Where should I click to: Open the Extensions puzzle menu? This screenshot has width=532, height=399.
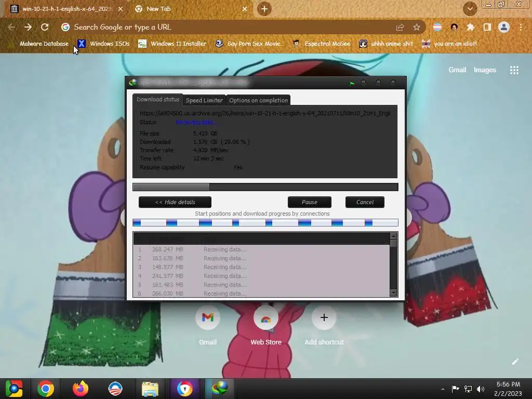click(x=470, y=27)
